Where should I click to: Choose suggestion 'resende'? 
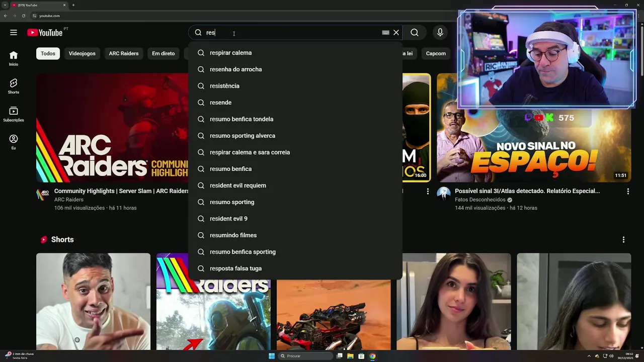pos(295,103)
